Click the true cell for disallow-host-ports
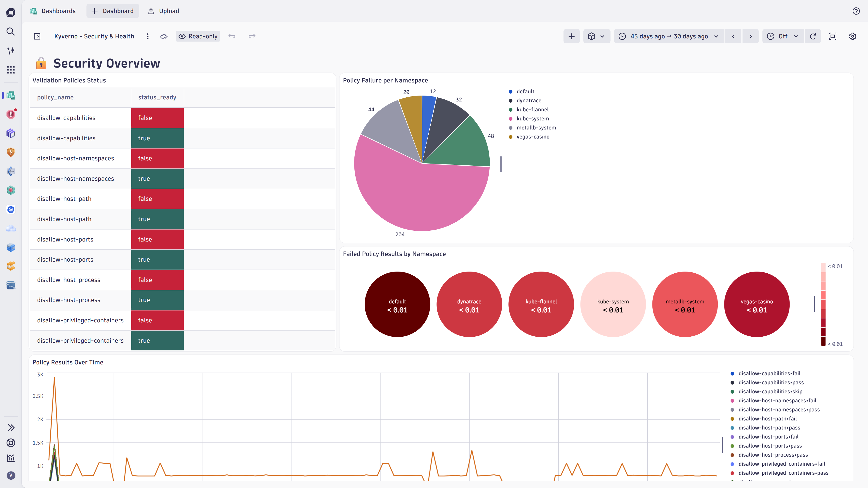This screenshot has width=868, height=488. (x=157, y=260)
